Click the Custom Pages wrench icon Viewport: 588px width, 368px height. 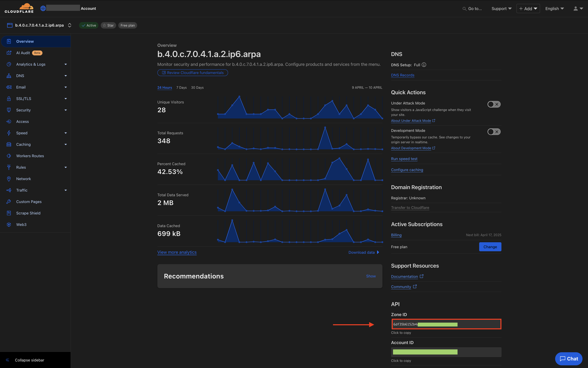pyautogui.click(x=9, y=202)
